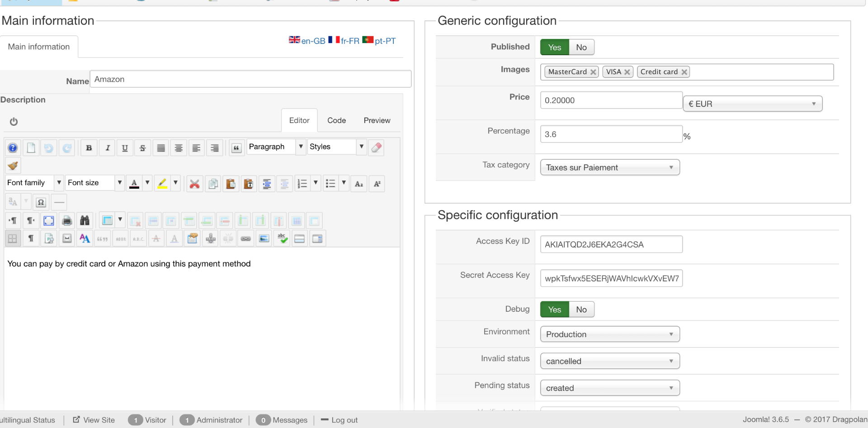Insert special character with Omega icon
Viewport: 868px width, 428px height.
(41, 202)
